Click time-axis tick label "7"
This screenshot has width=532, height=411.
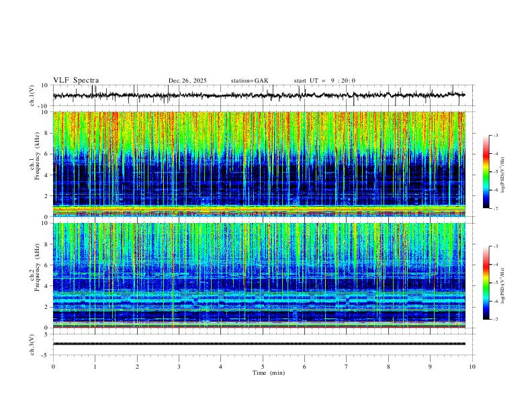tap(347, 367)
